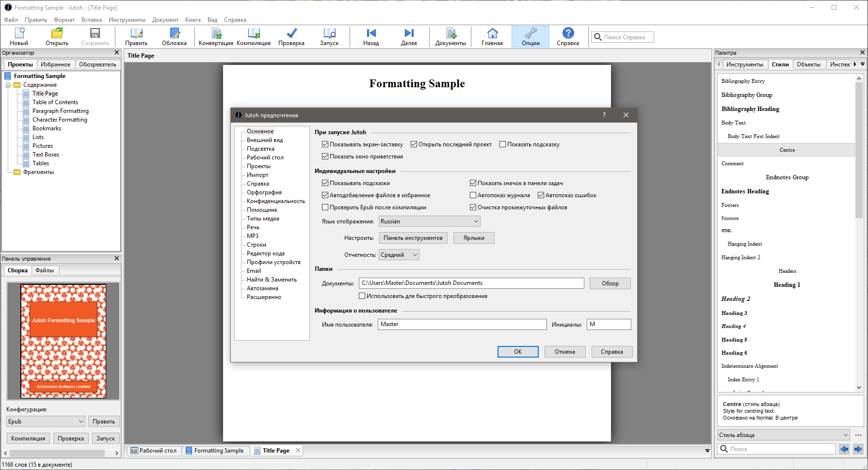Open the Конфигурация Epub dropdown
The image size is (868, 470).
[x=46, y=422]
